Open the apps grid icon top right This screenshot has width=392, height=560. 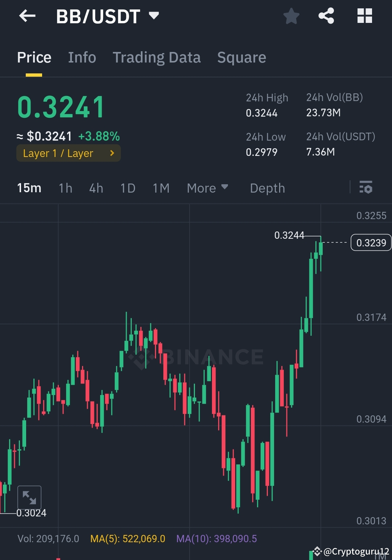(364, 16)
